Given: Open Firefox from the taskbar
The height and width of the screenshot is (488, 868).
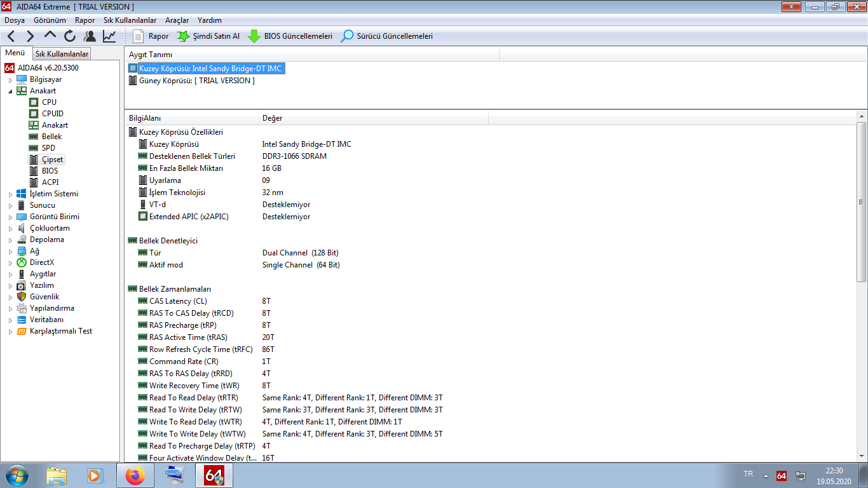Looking at the screenshot, I should [x=135, y=475].
